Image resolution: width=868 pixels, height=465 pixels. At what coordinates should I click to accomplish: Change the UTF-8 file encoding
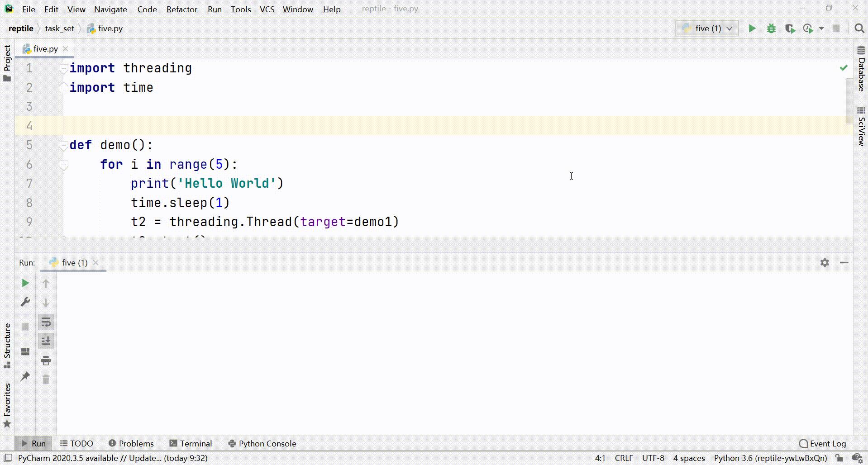point(653,458)
